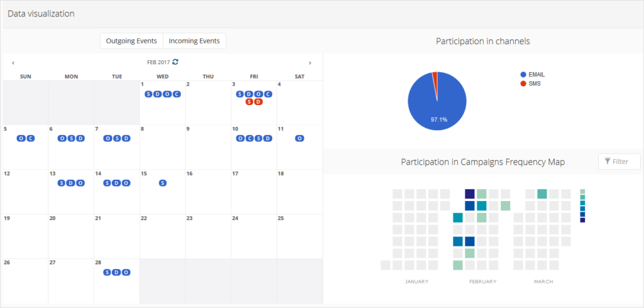Go to previous month with left chevron
Image resolution: width=644 pixels, height=308 pixels.
(x=13, y=63)
